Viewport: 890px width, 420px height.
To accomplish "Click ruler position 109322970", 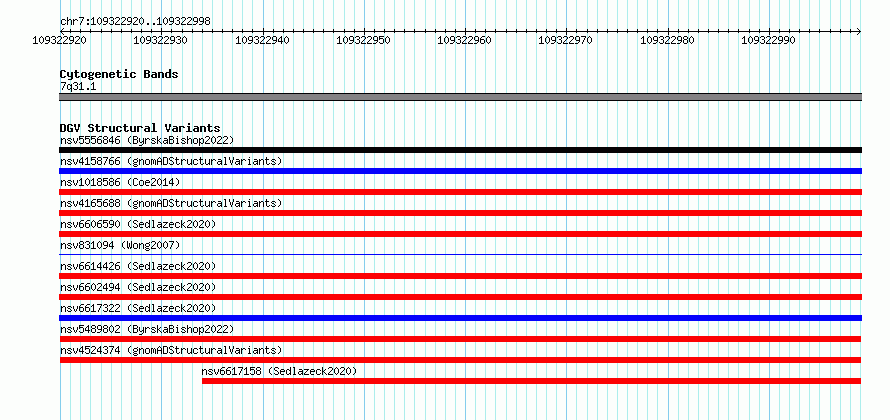I will click(566, 40).
